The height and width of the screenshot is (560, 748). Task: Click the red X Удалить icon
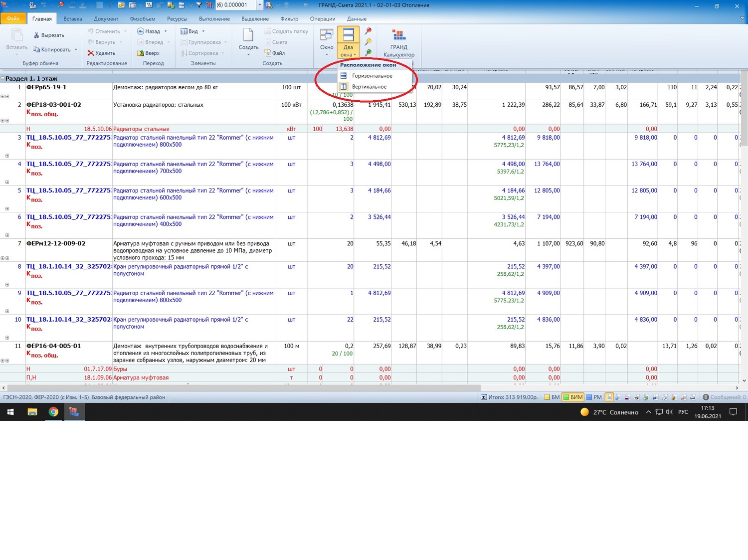(x=91, y=53)
